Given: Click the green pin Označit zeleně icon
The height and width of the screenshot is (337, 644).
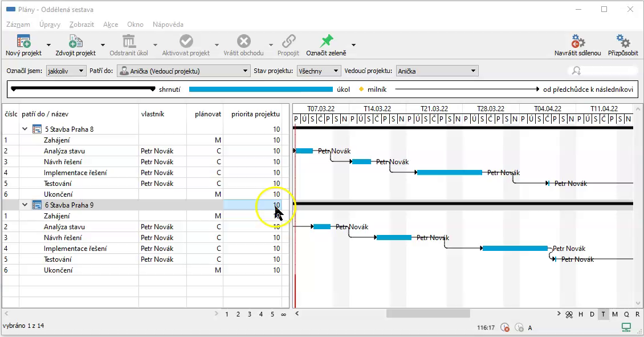Looking at the screenshot, I should click(x=326, y=42).
